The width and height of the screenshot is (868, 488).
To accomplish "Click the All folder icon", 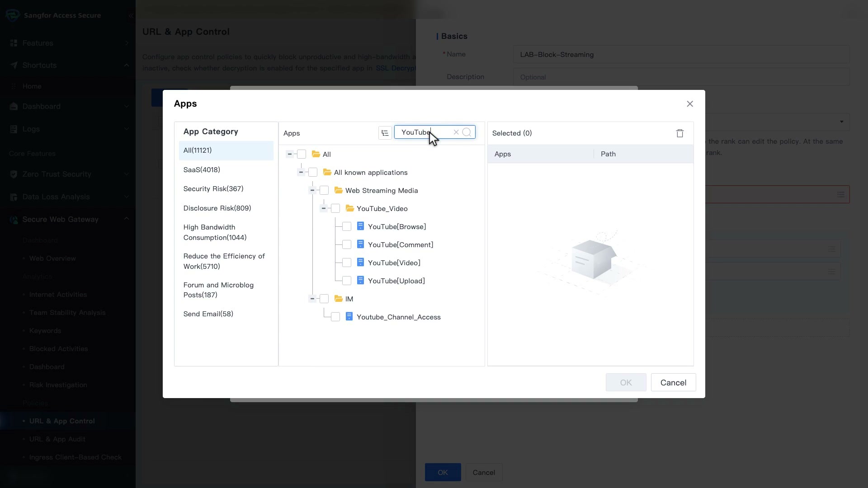I will (x=316, y=154).
